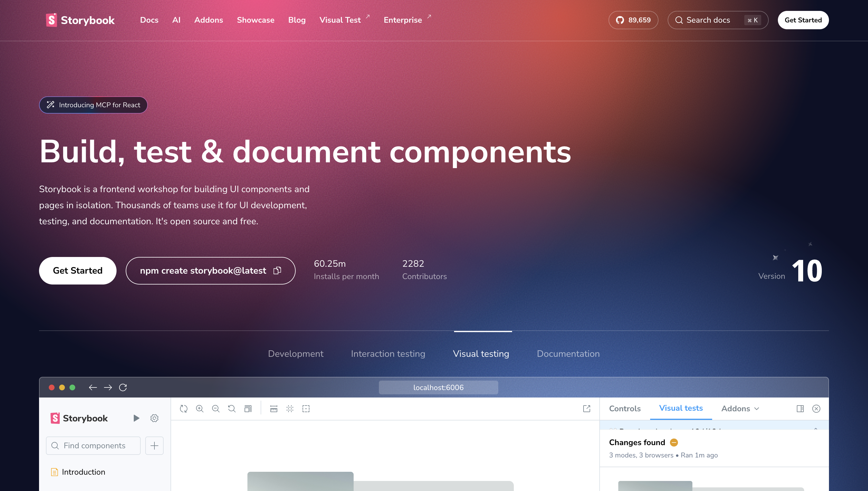Click the settings gear in Storybook sidebar
This screenshot has height=491, width=868.
(154, 418)
